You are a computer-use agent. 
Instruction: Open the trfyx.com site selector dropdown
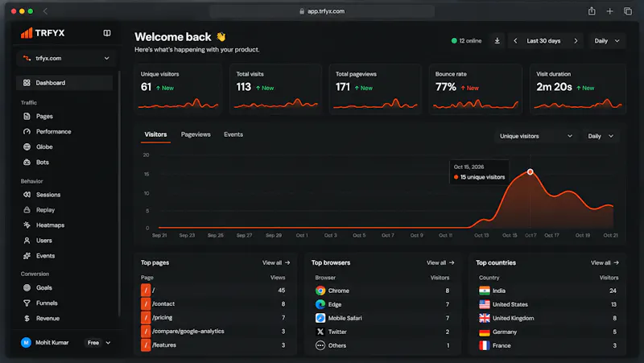pyautogui.click(x=66, y=58)
